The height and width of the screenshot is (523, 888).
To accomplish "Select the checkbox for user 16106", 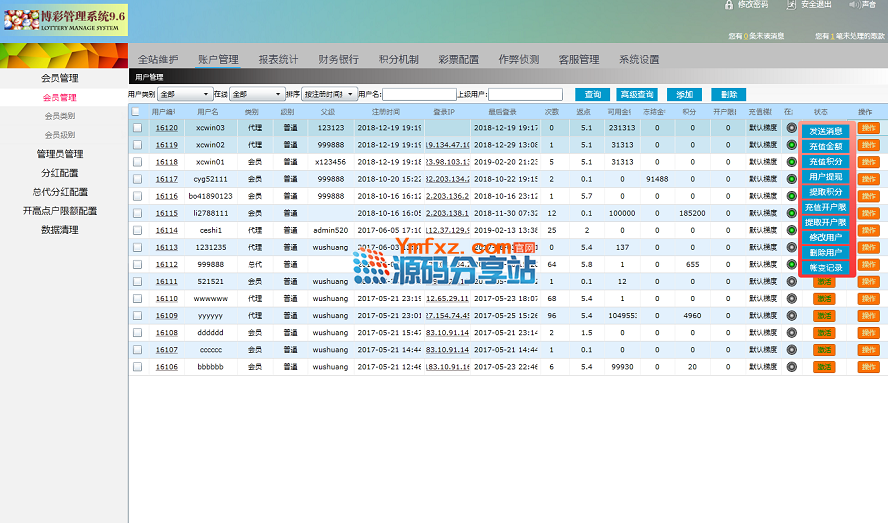I will coord(136,366).
